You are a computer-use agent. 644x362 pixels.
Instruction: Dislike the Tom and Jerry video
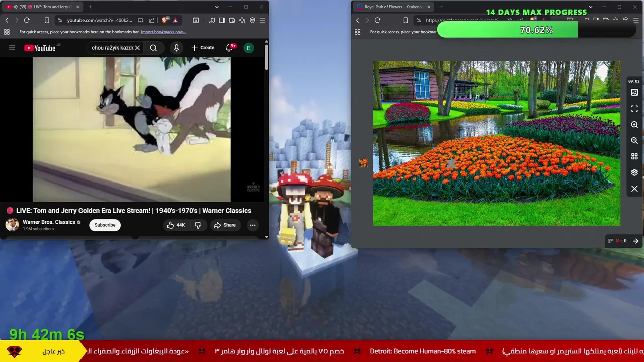pos(198,225)
